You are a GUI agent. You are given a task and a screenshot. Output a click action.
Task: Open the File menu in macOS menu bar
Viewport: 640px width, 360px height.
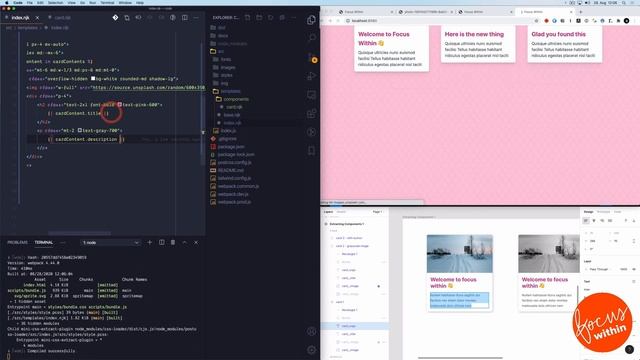click(x=29, y=2)
